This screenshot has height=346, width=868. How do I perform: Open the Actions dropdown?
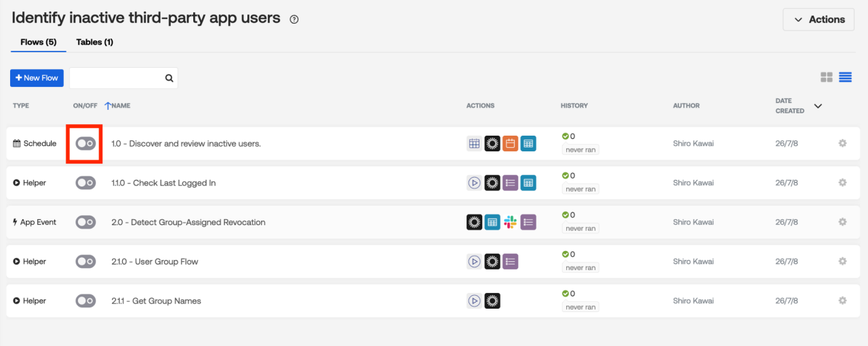pos(818,20)
